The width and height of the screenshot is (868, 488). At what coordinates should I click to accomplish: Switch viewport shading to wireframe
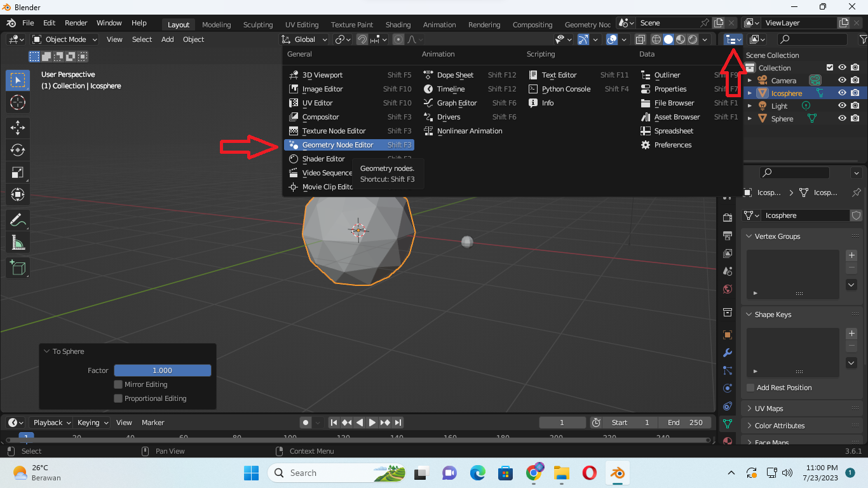click(x=656, y=39)
